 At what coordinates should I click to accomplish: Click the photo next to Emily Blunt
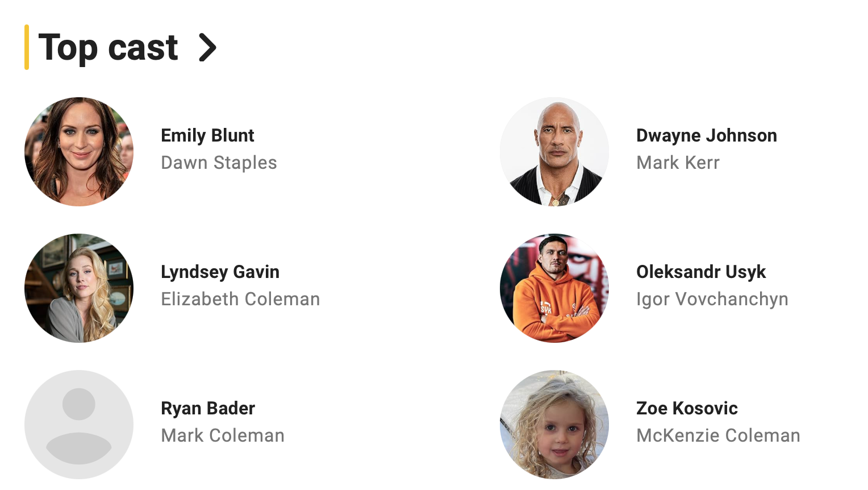79,152
